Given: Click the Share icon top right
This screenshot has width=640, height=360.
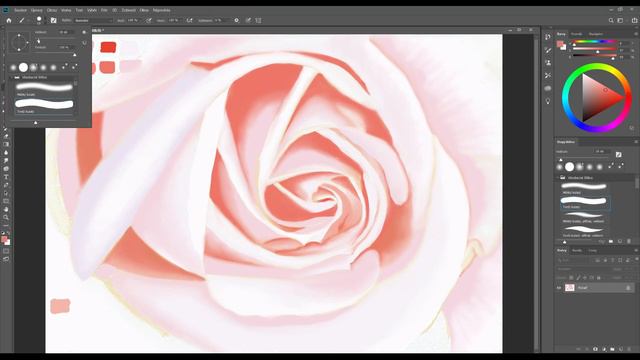Looking at the screenshot, I should pyautogui.click(x=634, y=20).
